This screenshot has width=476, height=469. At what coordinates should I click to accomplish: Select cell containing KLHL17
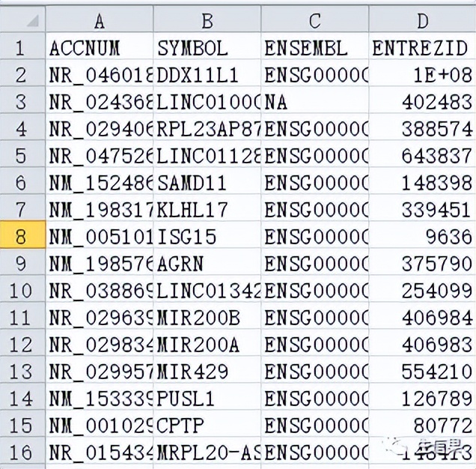pos(207,208)
